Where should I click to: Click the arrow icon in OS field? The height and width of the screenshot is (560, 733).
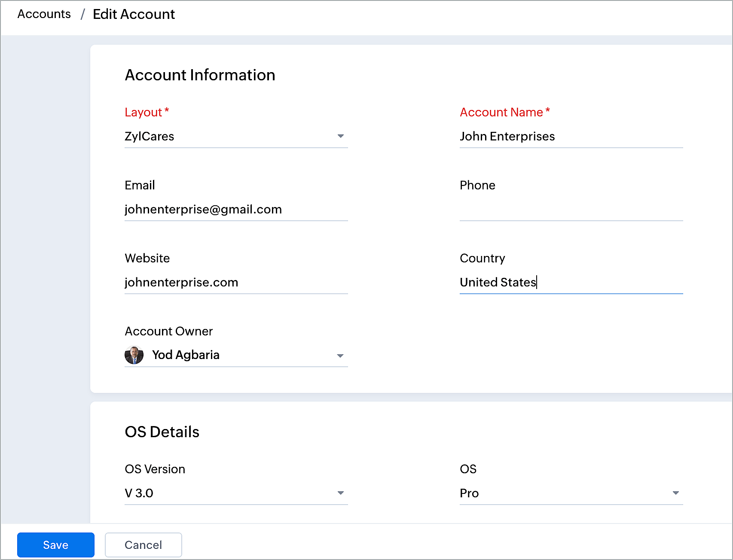coord(675,493)
